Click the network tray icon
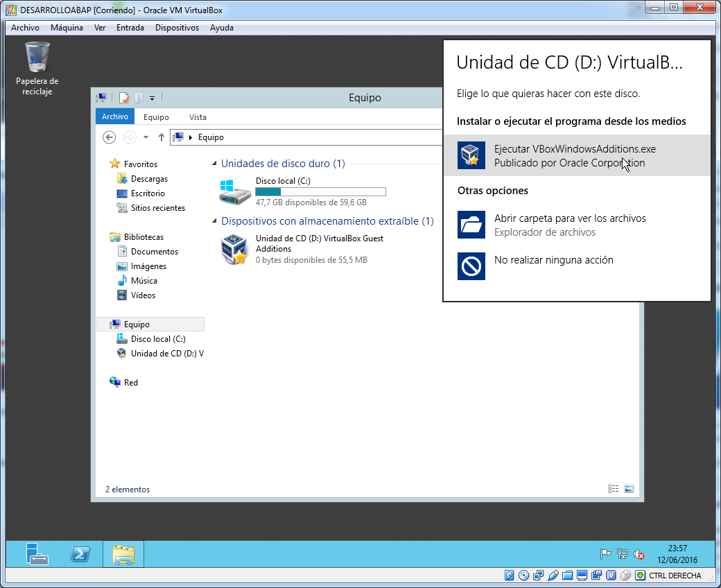 click(622, 555)
